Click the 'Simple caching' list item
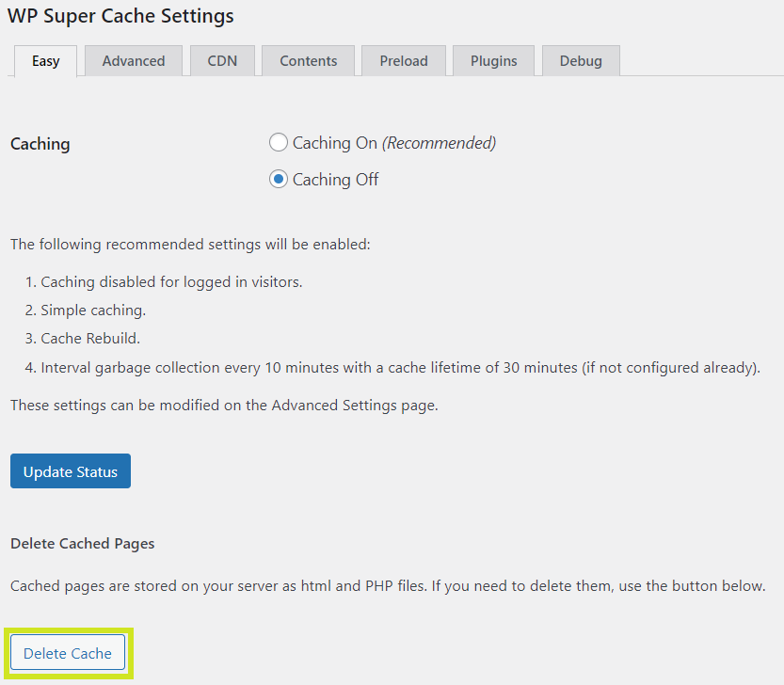Viewport: 784px width, 685px height. click(93, 311)
